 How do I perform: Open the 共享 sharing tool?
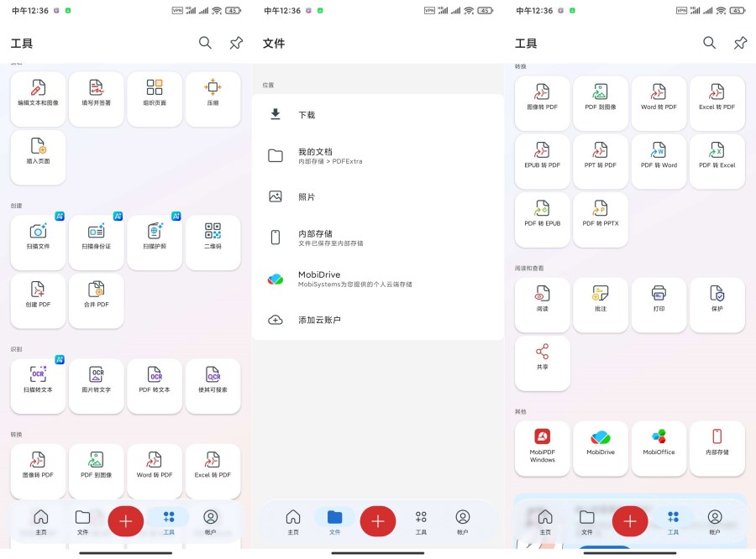(x=542, y=363)
